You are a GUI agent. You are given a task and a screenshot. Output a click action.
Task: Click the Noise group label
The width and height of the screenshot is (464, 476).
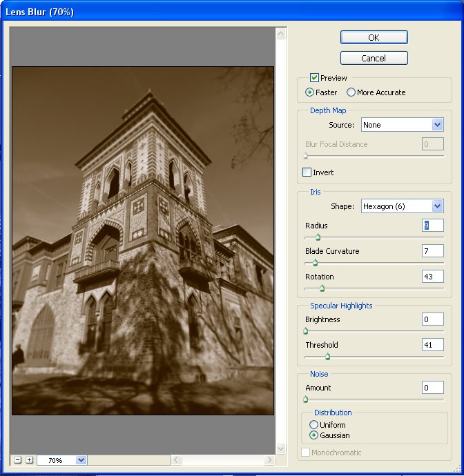point(319,374)
